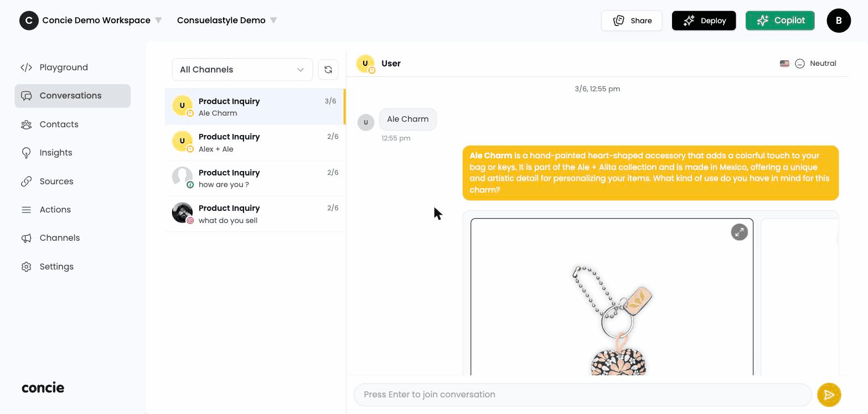Image resolution: width=868 pixels, height=414 pixels.
Task: Click the Neutral sentiment face icon
Action: [800, 64]
